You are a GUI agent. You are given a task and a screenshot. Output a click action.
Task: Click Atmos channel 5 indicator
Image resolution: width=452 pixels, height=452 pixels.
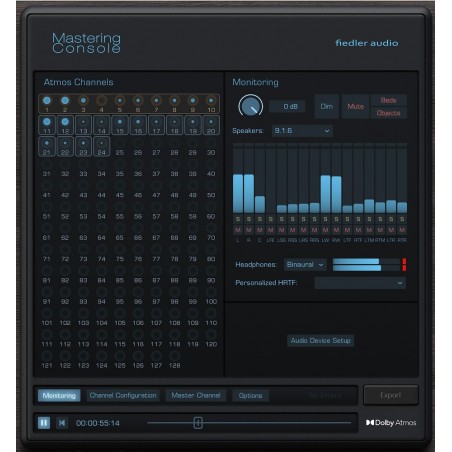120,101
